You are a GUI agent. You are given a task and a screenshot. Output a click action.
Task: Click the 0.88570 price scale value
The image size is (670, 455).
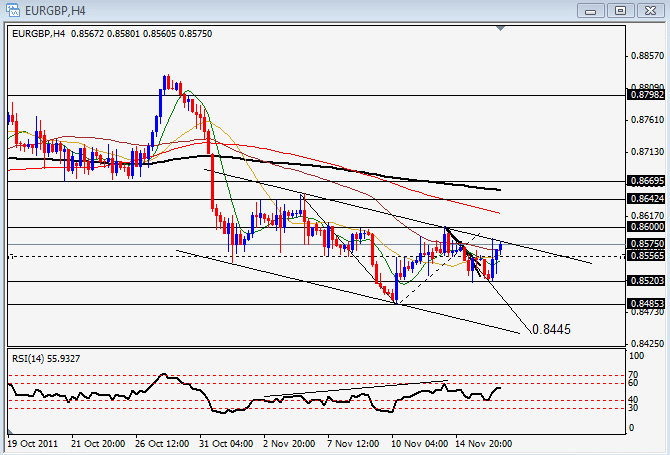[648, 56]
